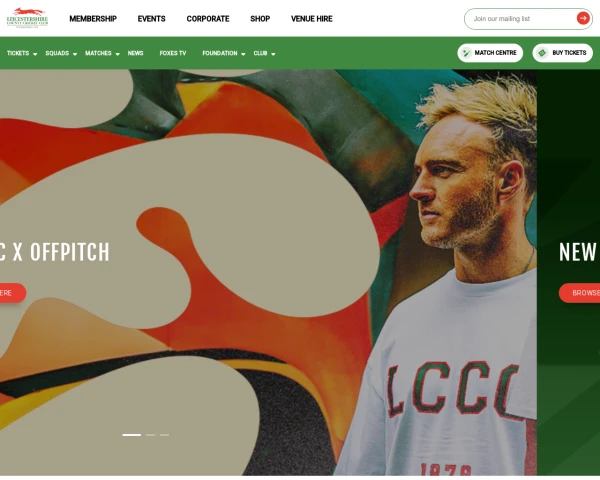Open the News page
600x480 pixels.
135,53
